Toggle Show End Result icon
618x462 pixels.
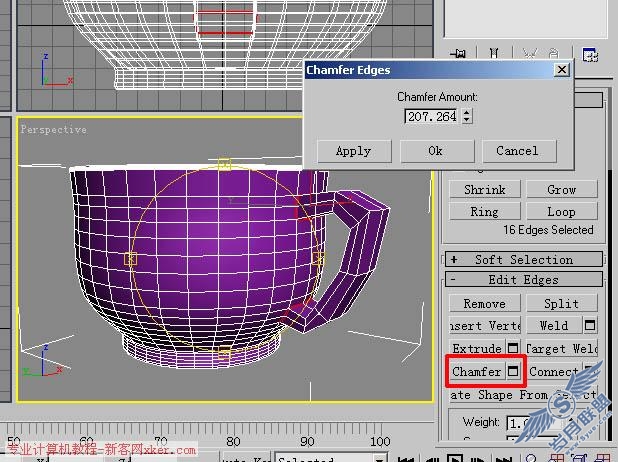(494, 53)
